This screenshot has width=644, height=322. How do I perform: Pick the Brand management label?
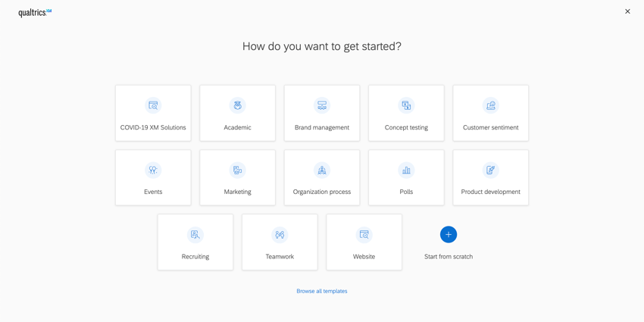tap(322, 128)
